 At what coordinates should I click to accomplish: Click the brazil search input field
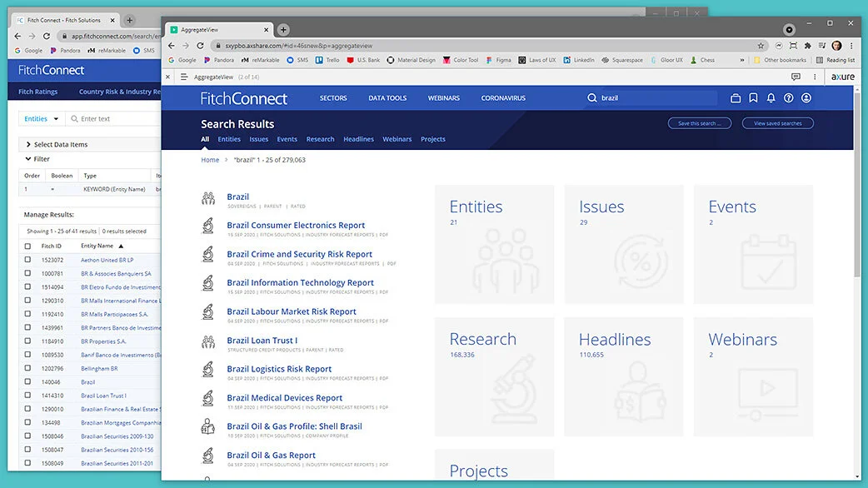point(657,98)
